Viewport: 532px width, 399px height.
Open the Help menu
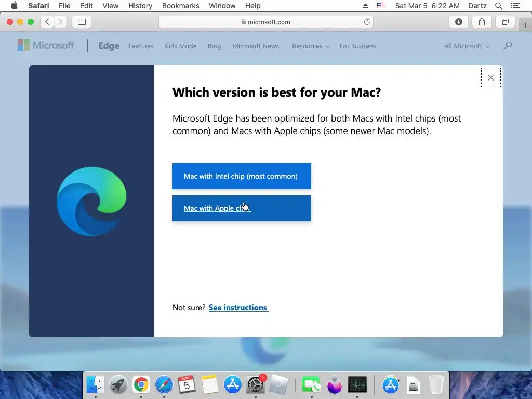click(x=253, y=6)
